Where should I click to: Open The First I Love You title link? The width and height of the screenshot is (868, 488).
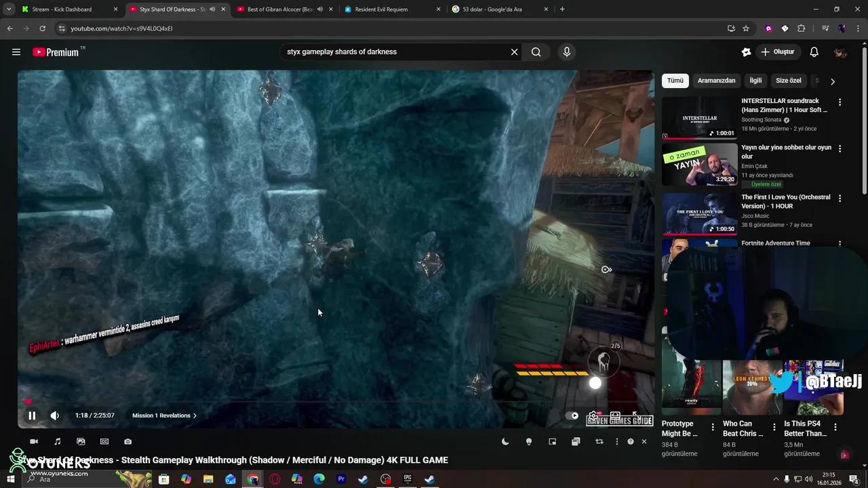coord(786,201)
